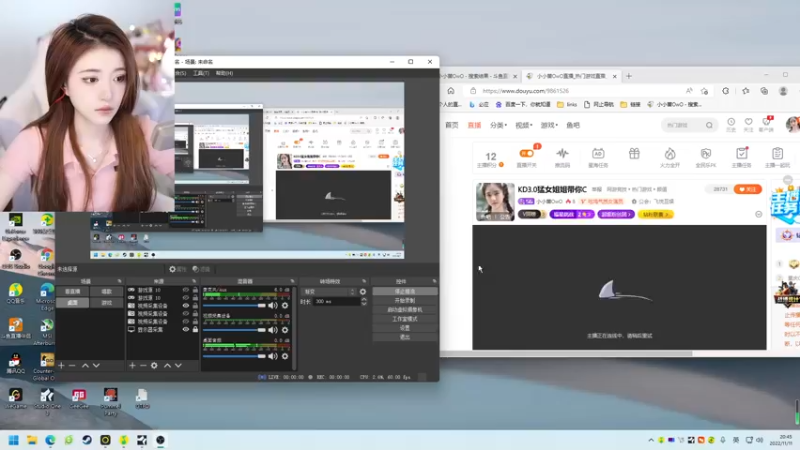The width and height of the screenshot is (800, 450).
Task: Switch the 直播开关 live toggle
Action: pyautogui.click(x=527, y=153)
